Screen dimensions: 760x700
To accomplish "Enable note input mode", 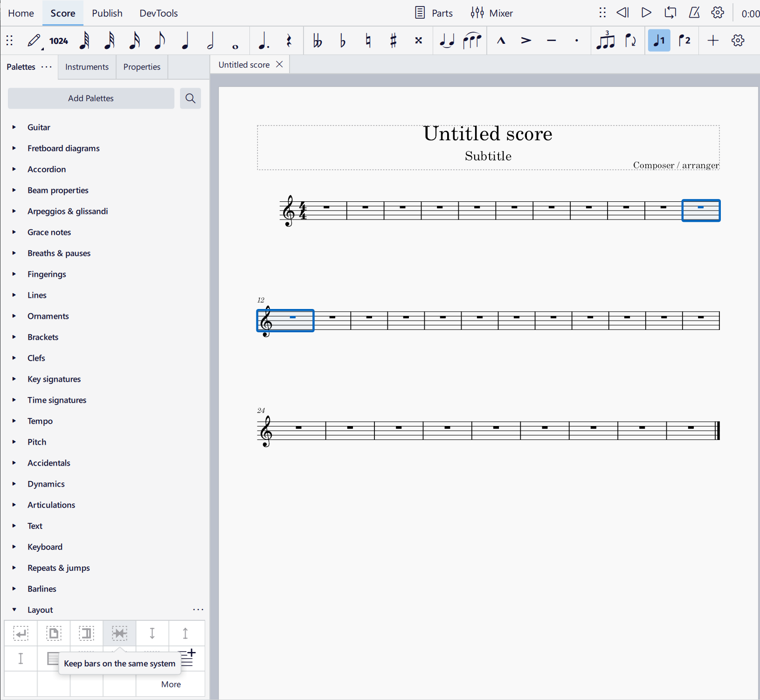I will coord(33,41).
